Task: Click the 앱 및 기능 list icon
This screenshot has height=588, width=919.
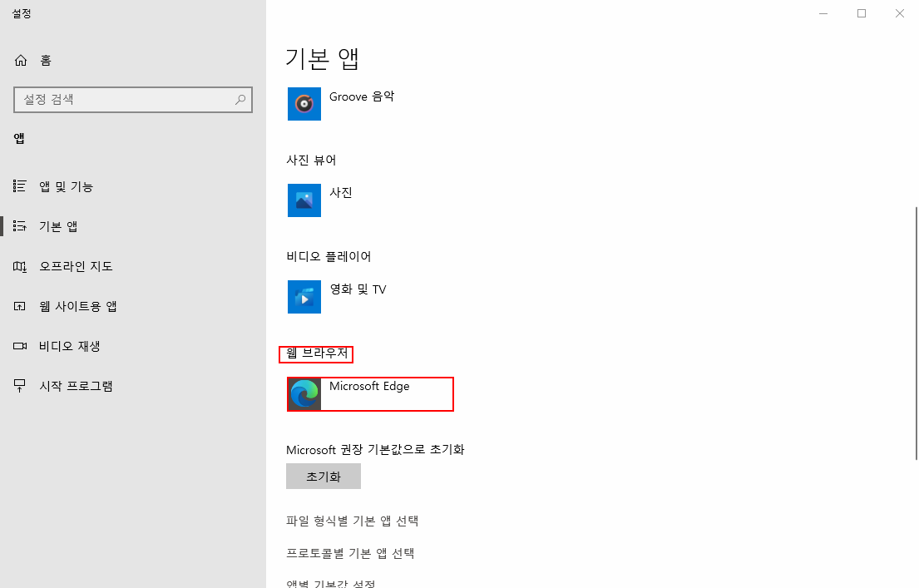Action: point(19,186)
